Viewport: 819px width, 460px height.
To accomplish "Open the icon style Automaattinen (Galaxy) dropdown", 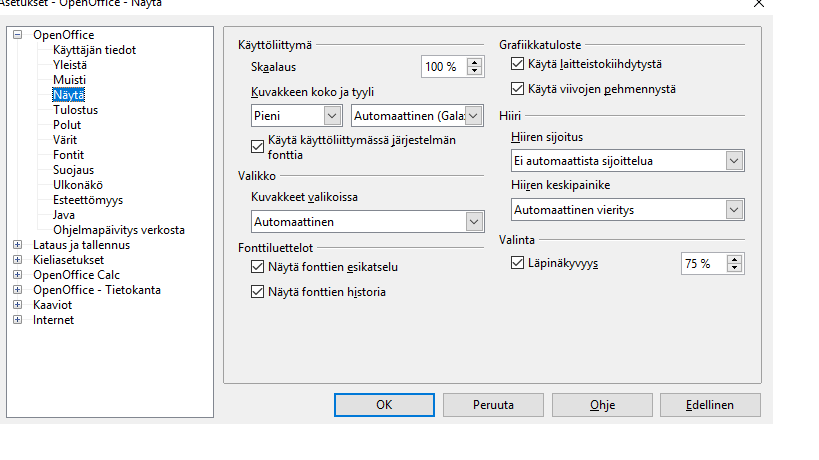I will pos(473,116).
